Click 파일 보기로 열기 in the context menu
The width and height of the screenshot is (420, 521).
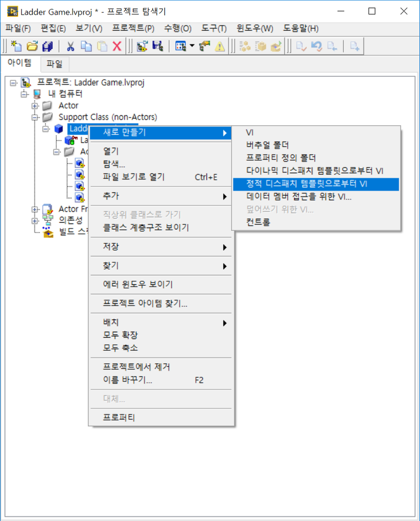click(x=161, y=177)
